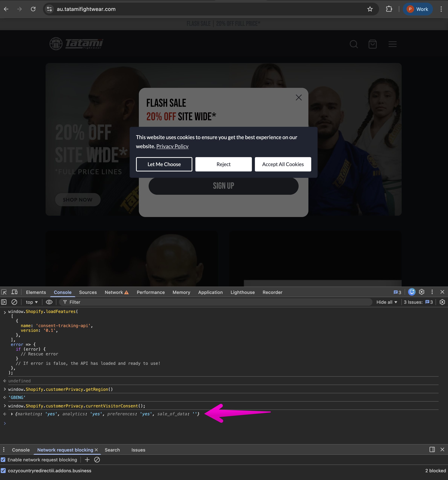Expand the currentVisitorConsent result object
The width and height of the screenshot is (448, 480).
12,414
